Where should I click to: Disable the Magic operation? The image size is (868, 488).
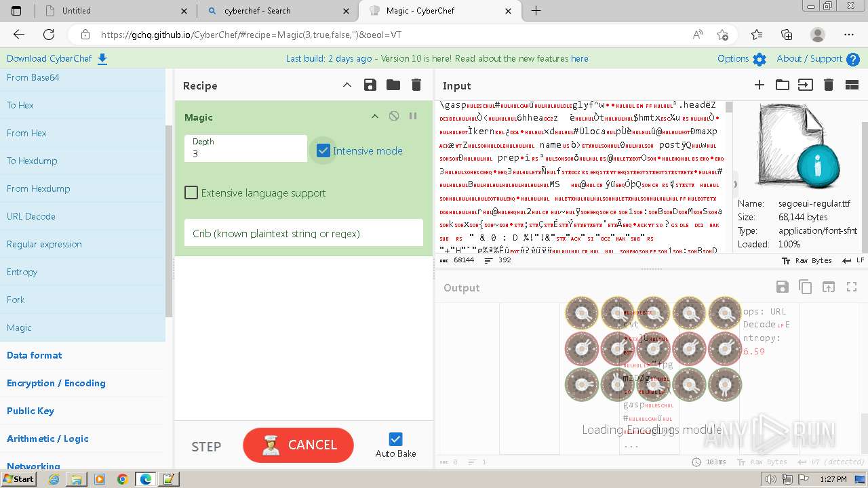click(394, 117)
